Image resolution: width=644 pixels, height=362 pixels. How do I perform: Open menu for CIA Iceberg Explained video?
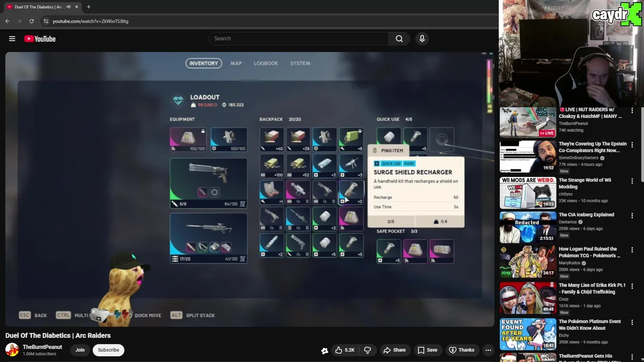pyautogui.click(x=632, y=216)
